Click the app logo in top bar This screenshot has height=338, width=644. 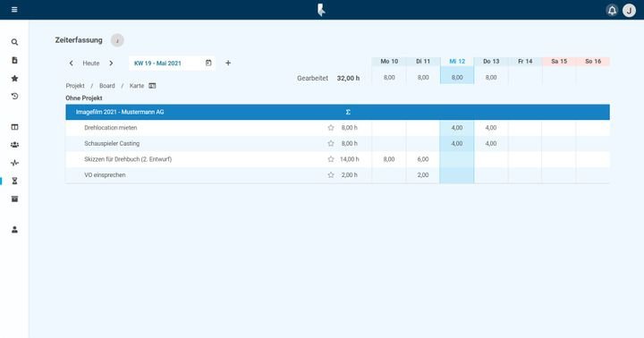coord(322,10)
